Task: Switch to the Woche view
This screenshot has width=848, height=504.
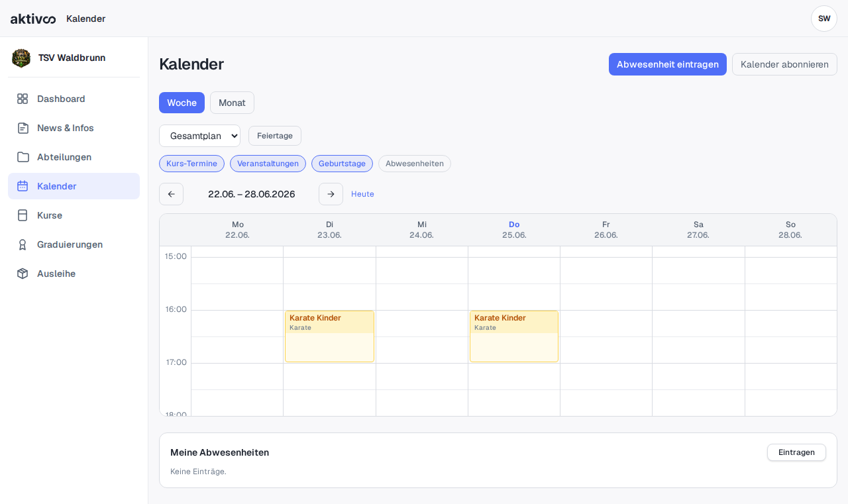Action: 182,103
